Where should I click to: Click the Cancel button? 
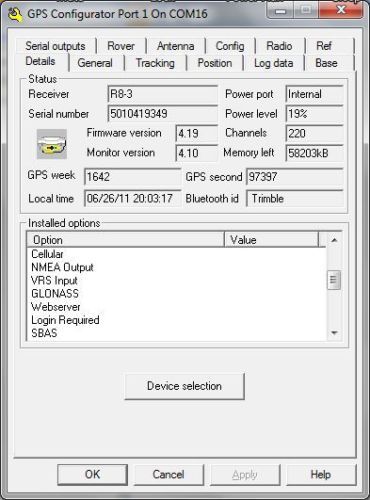tap(169, 474)
